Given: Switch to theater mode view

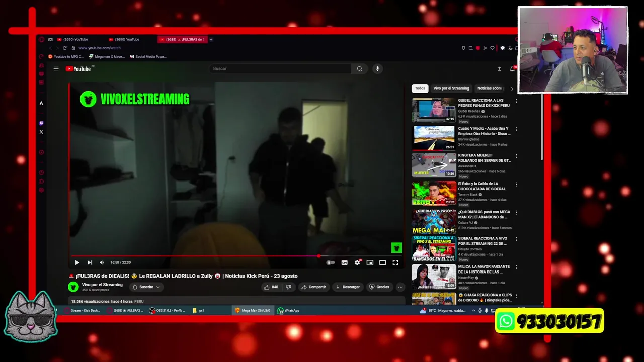Looking at the screenshot, I should coord(382,262).
